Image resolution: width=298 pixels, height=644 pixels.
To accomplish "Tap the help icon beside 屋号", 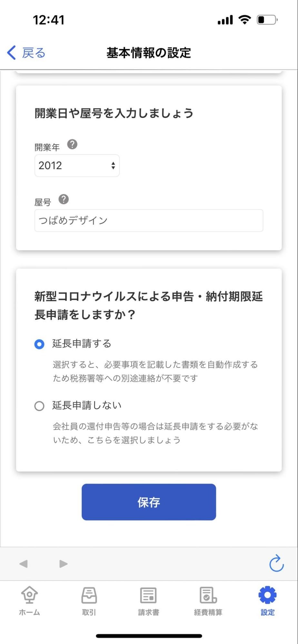I will [64, 199].
